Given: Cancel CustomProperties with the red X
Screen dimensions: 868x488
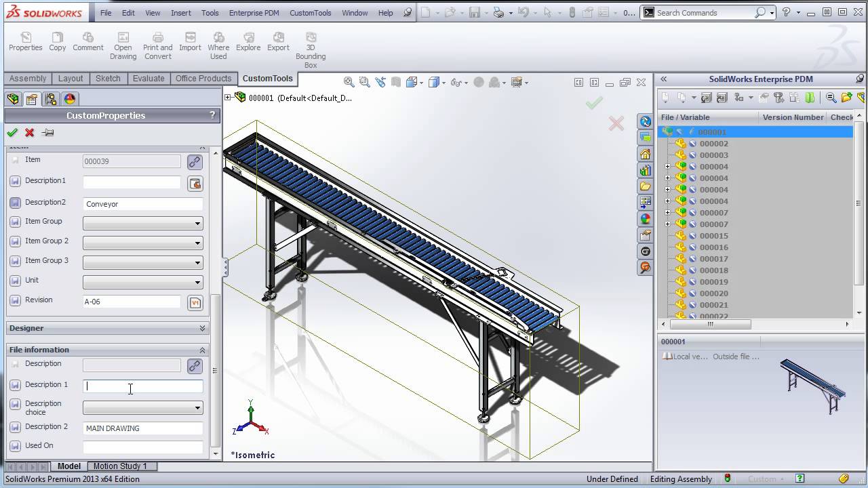Looking at the screenshot, I should point(29,133).
